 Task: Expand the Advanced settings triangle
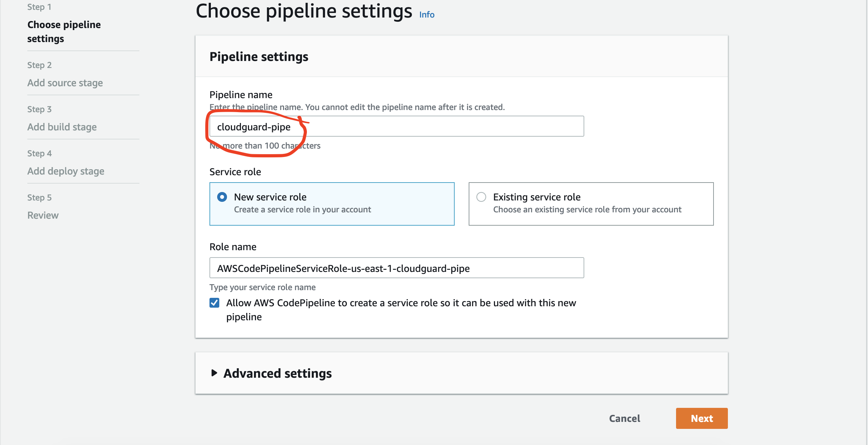coord(214,373)
